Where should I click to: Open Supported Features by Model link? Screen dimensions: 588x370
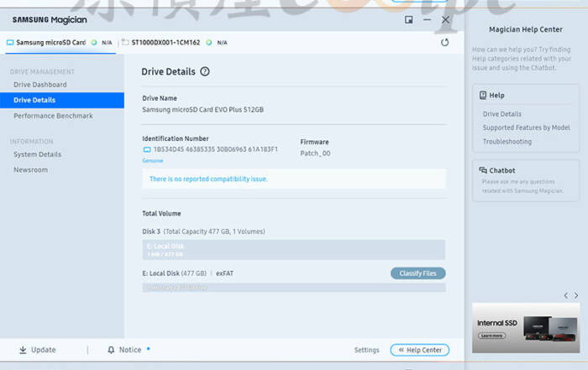[x=526, y=128]
